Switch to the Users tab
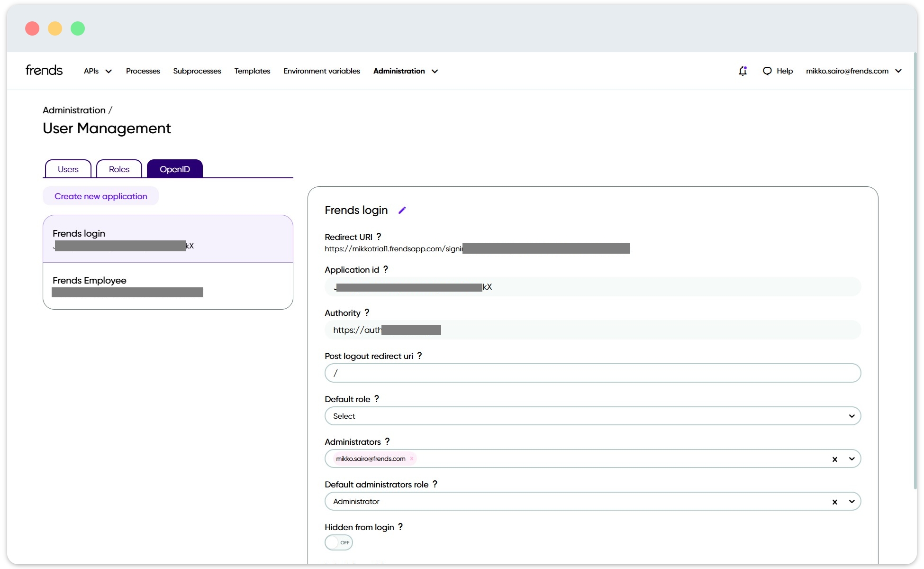 point(67,169)
